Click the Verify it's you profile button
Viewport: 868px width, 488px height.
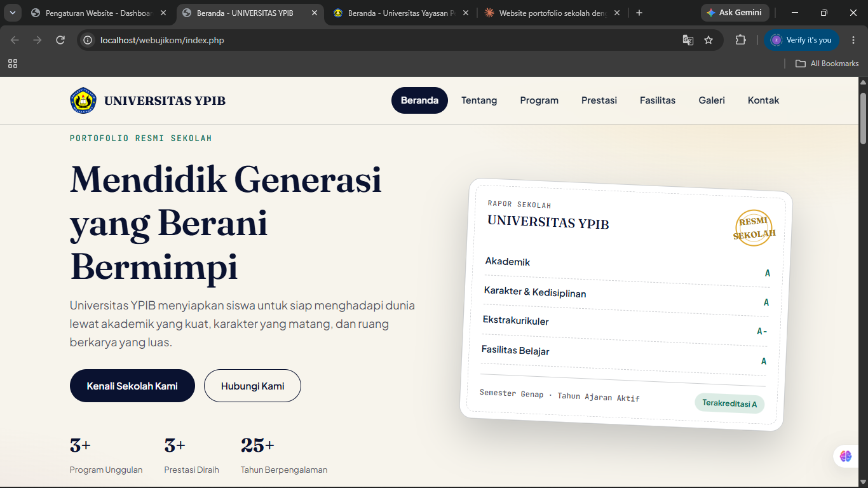point(801,40)
